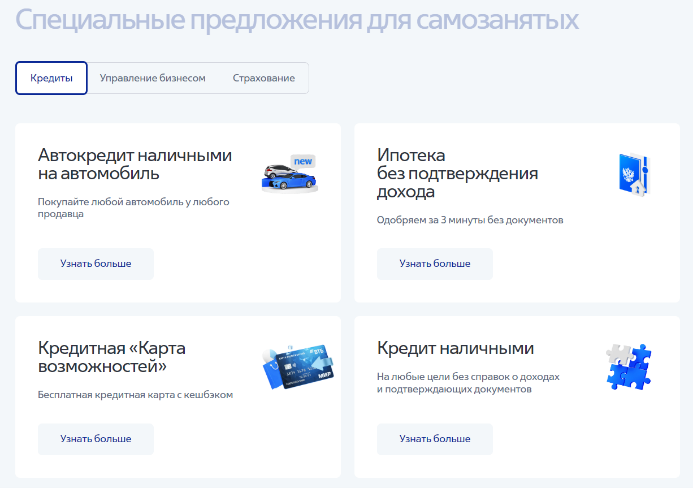Click the Одобряем за 3 минуты description

(470, 219)
